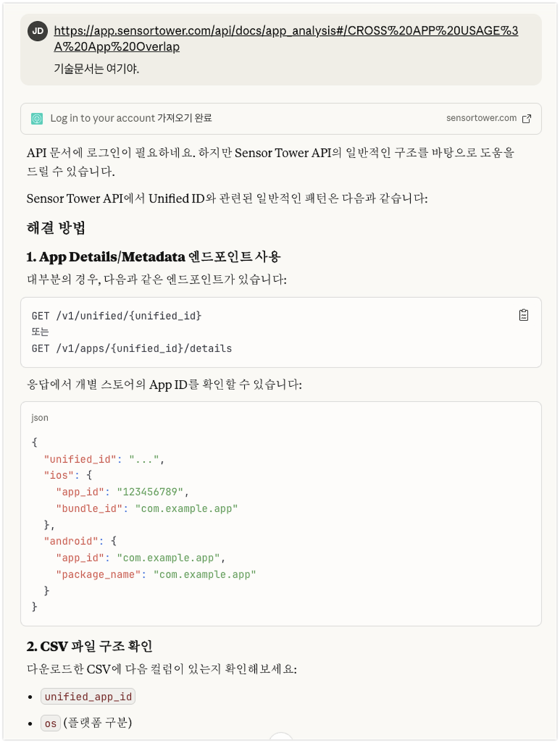Screen dimensions: 560x743
Task: Click the json language label
Action: [x=40, y=418]
